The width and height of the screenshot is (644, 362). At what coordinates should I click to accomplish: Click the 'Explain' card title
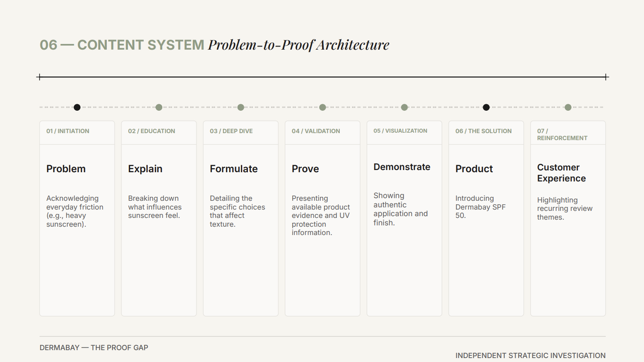[145, 169]
